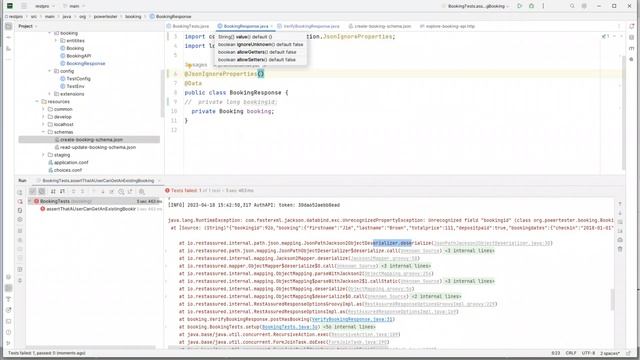Open the vertical three-dots More Actions menu

click(x=543, y=6)
